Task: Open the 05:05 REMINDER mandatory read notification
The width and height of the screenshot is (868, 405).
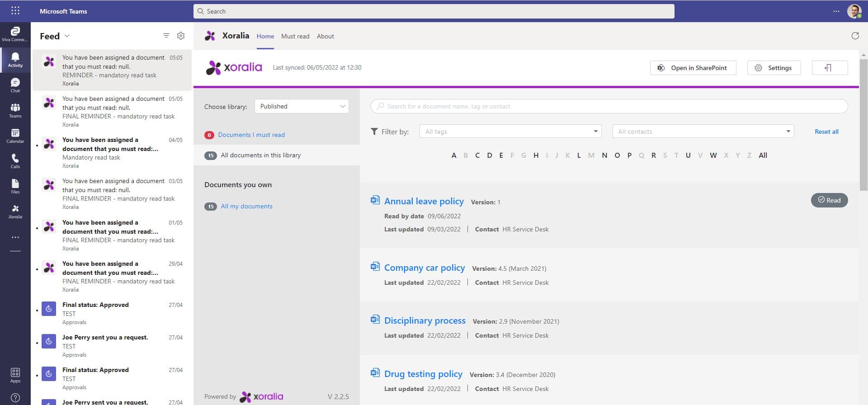Action: coord(112,70)
